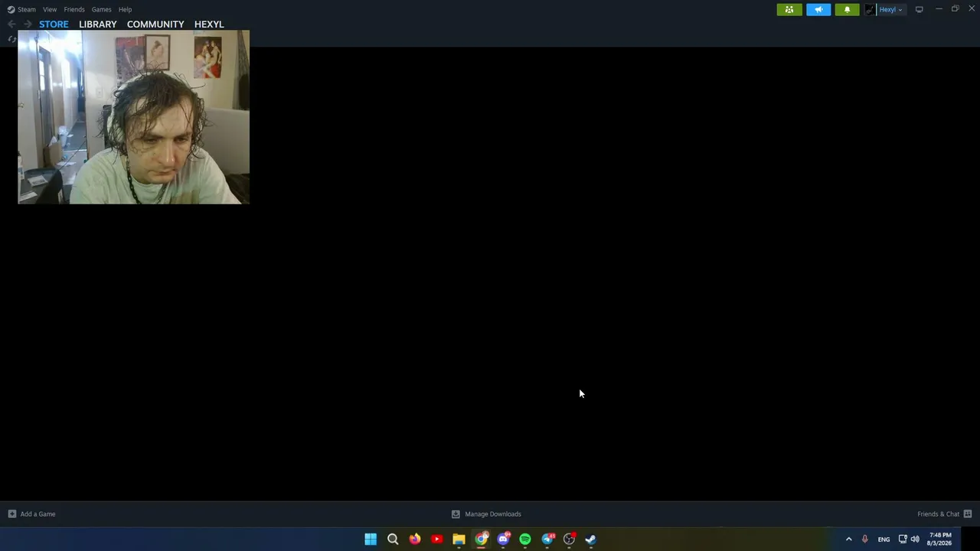Open Manage Downloads
Image resolution: width=980 pixels, height=551 pixels.
click(x=486, y=514)
